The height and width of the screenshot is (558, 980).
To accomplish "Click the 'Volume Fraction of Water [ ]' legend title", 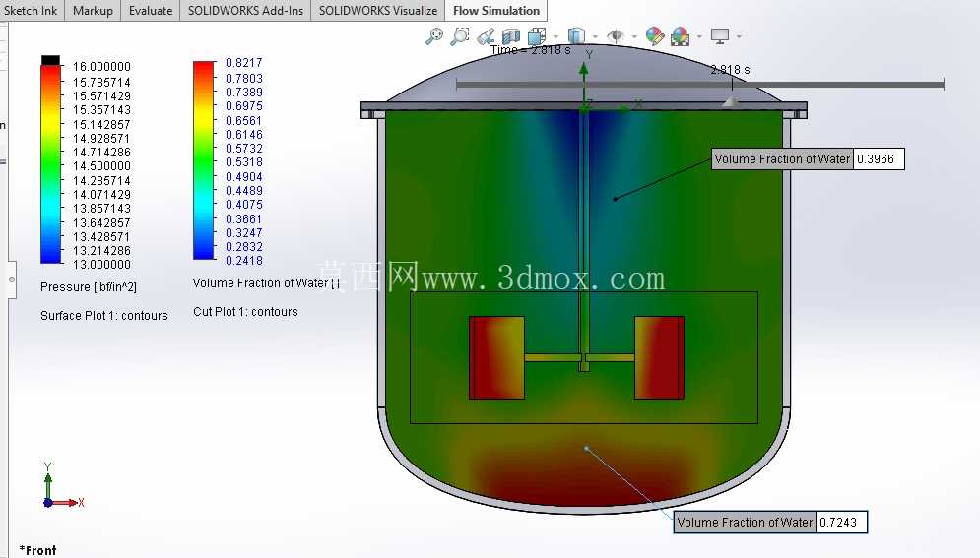I will point(266,282).
